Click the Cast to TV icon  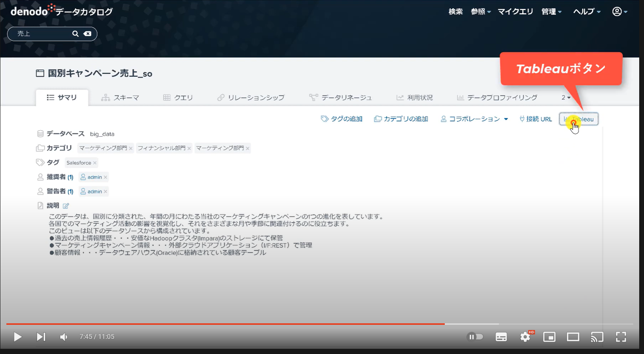click(597, 337)
